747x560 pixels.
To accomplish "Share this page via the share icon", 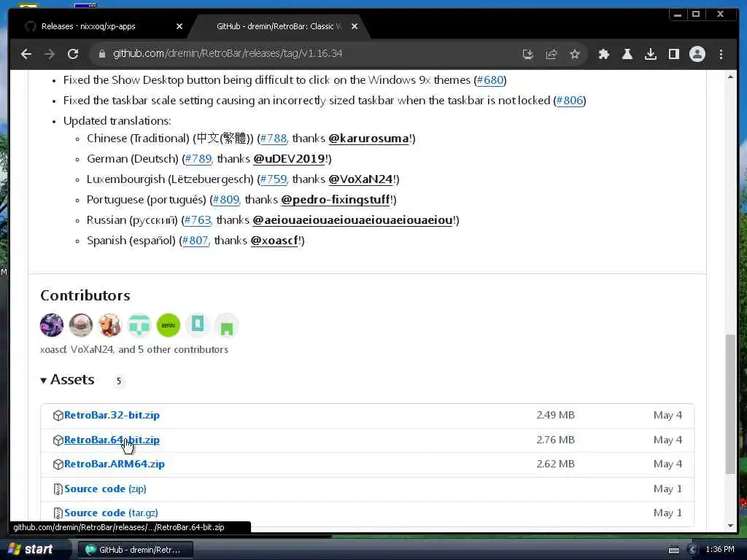I will point(551,54).
